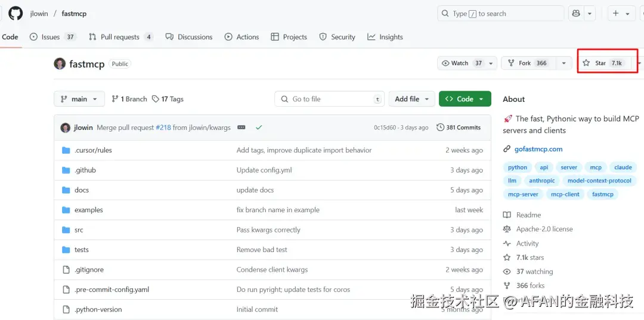644x320 pixels.
Task: Open the docs folder
Action: point(82,190)
